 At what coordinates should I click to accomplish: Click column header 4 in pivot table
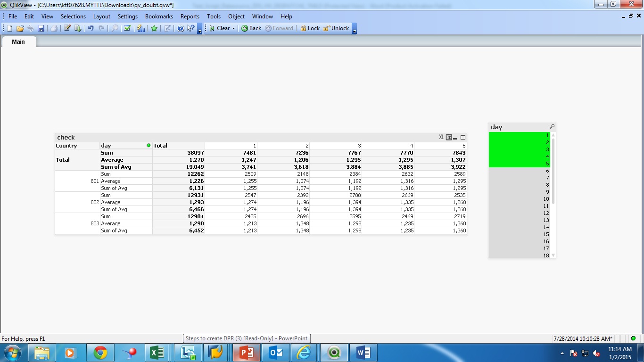[x=388, y=146]
